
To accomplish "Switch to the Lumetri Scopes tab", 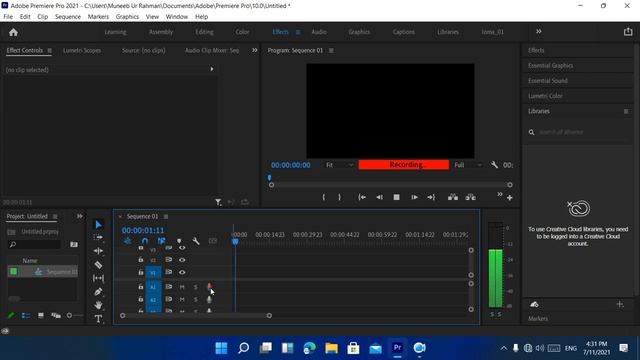I will (82, 51).
